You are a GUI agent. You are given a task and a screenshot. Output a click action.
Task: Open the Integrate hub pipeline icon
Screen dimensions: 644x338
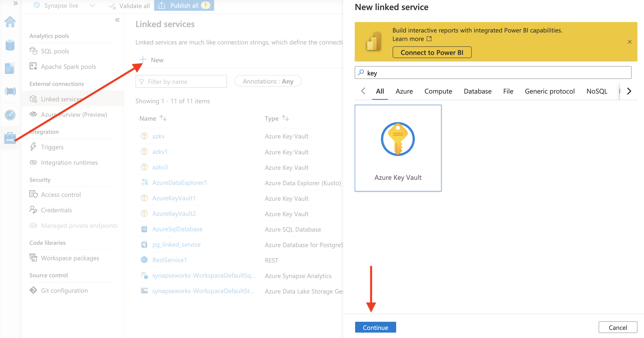[10, 91]
